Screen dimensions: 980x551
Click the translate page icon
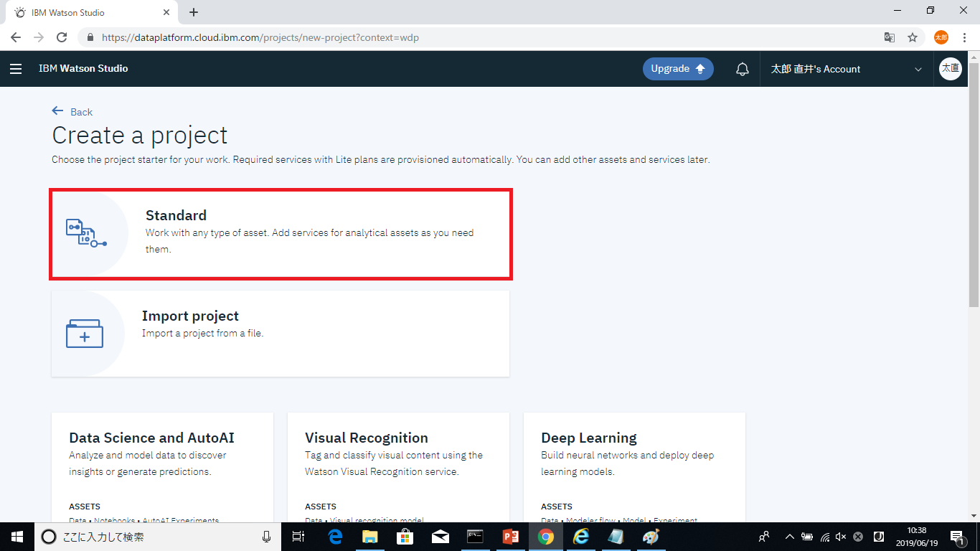(x=890, y=37)
